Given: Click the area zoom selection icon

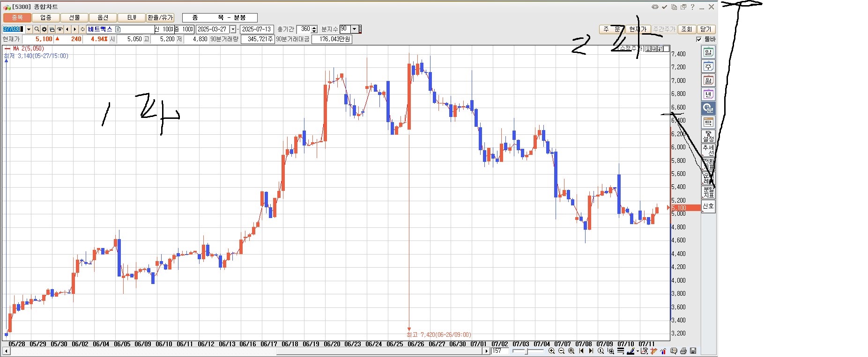Looking at the screenshot, I should (610, 351).
